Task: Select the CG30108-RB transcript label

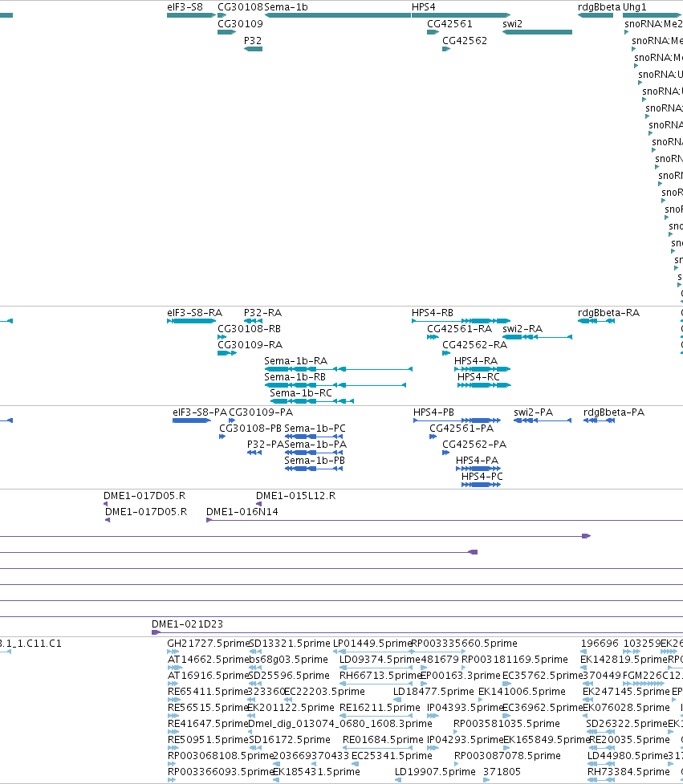Action: coord(249,329)
